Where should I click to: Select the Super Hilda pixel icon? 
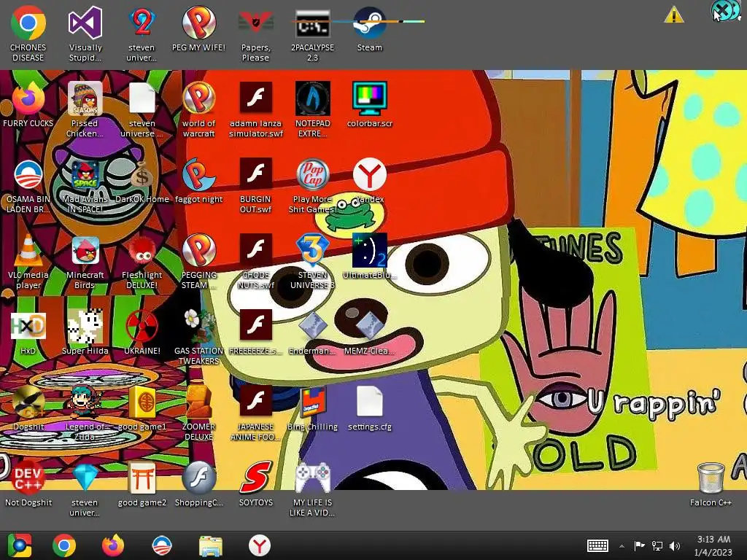click(x=85, y=326)
